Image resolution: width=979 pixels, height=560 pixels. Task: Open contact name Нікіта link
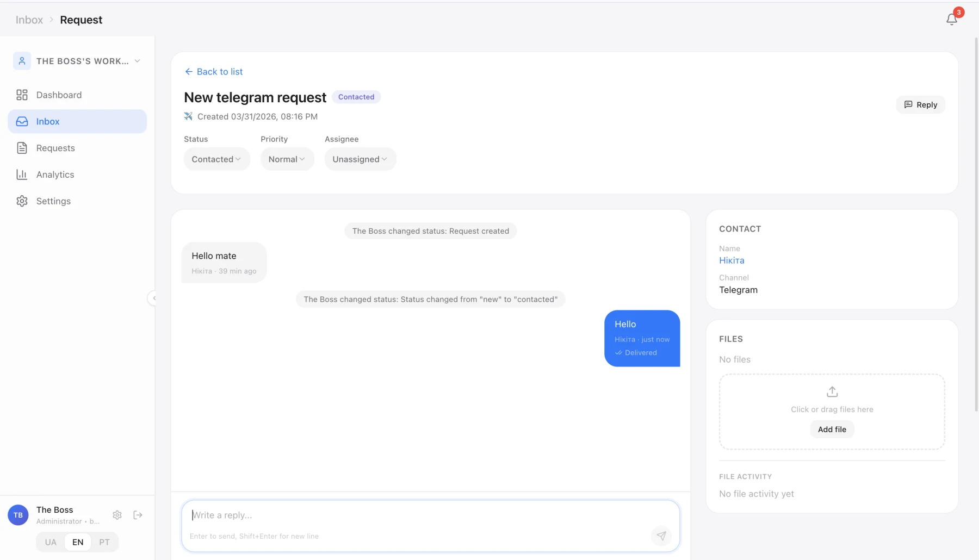pos(732,260)
